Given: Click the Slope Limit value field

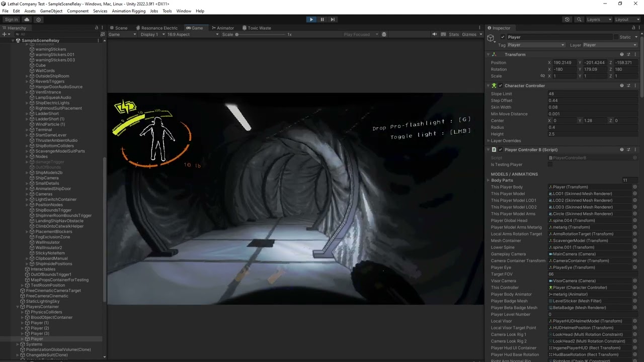Looking at the screenshot, I should (592, 94).
